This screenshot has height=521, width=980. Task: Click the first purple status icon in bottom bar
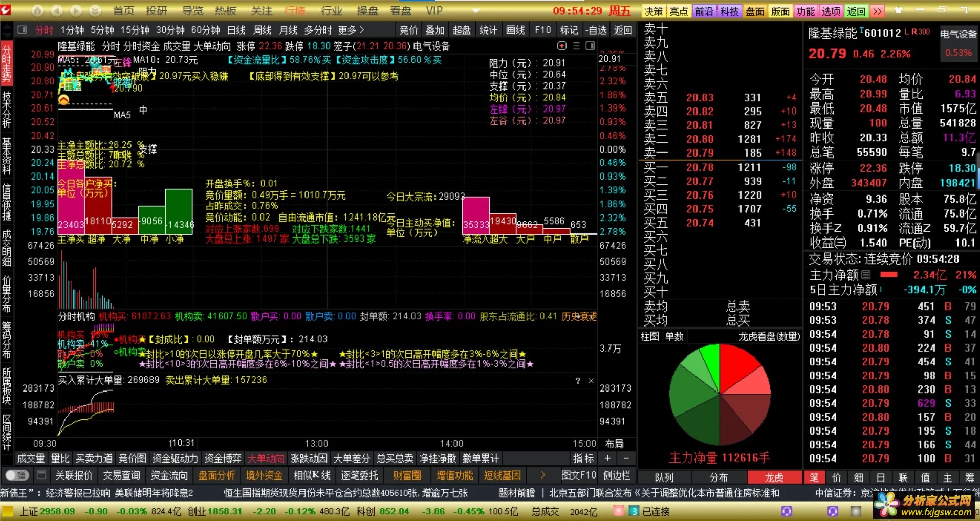pos(787,511)
